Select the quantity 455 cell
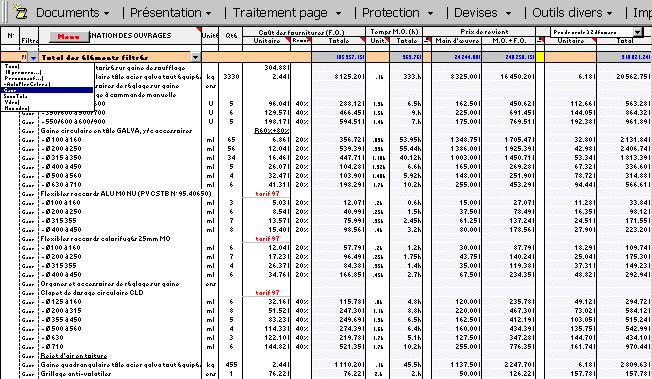Screen dimensions: 652x379 231,364
